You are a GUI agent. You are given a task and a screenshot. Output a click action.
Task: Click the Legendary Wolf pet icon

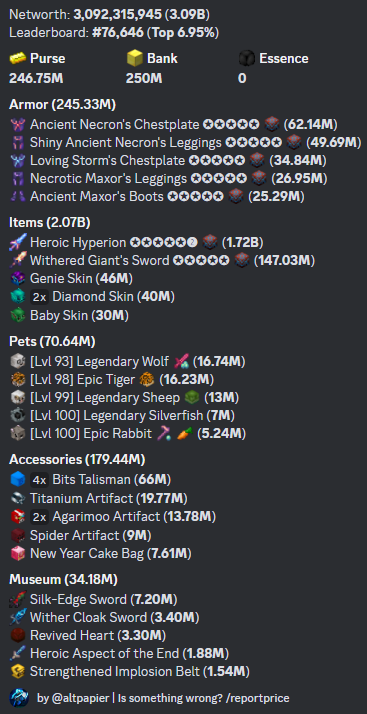pos(18,362)
